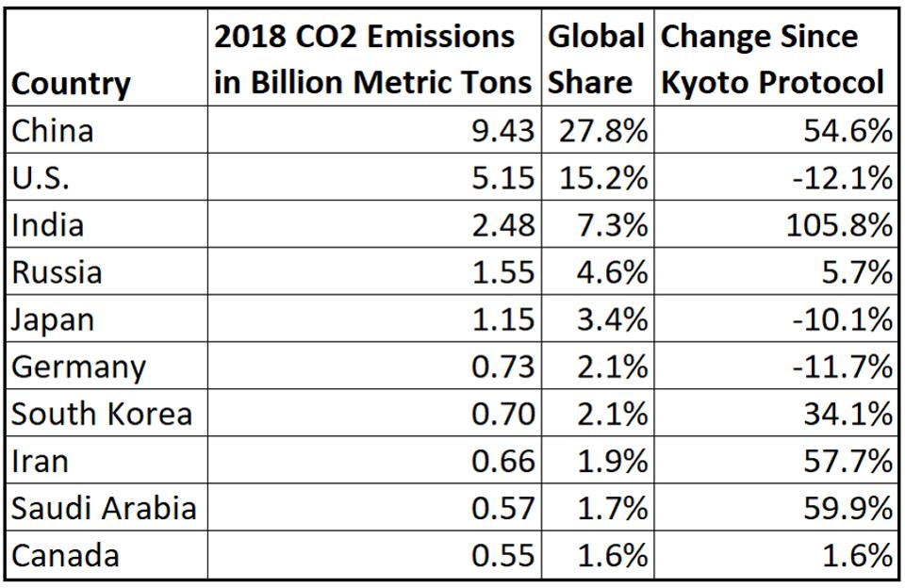Click the China country cell
Screen dimensions: 905x588
(x=53, y=130)
